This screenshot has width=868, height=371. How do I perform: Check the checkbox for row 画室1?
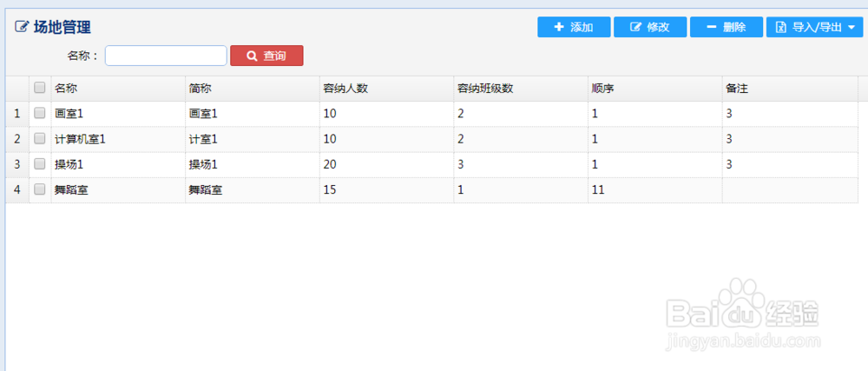point(39,113)
